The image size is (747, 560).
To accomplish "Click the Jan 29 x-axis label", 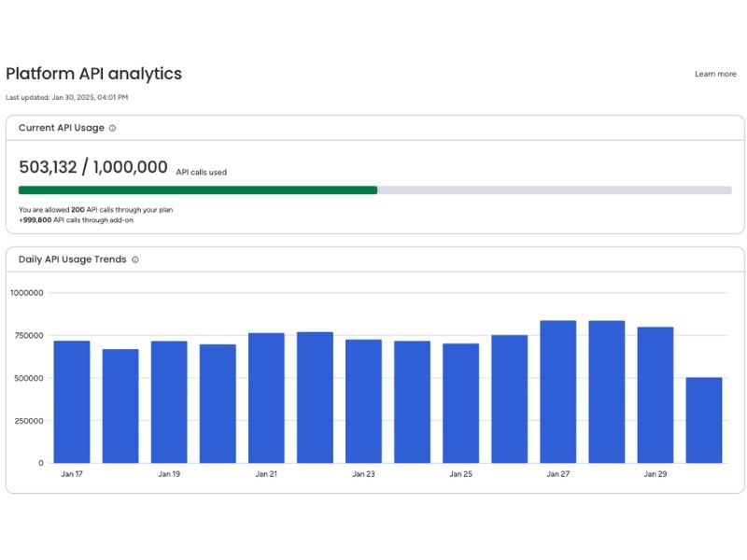I will tap(655, 474).
